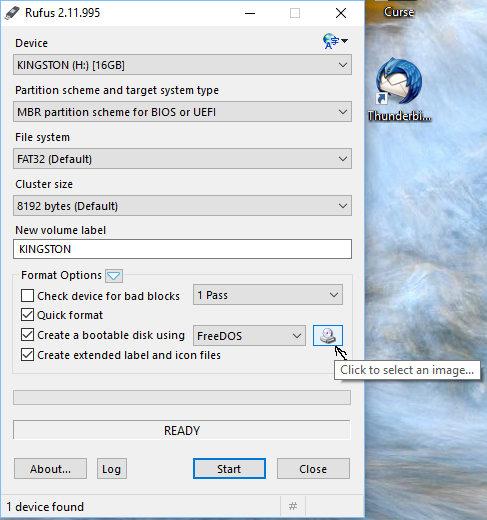
Task: Click the disc icon to select an image
Action: (328, 335)
